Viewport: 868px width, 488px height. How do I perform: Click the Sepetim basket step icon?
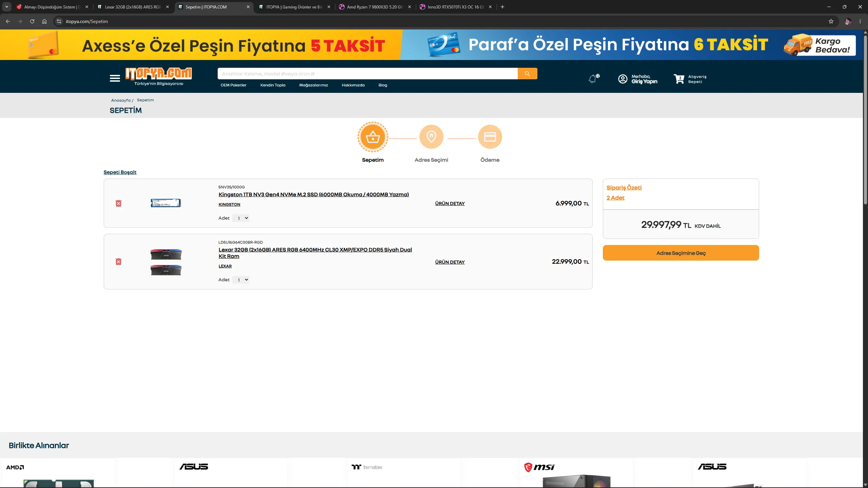(373, 137)
